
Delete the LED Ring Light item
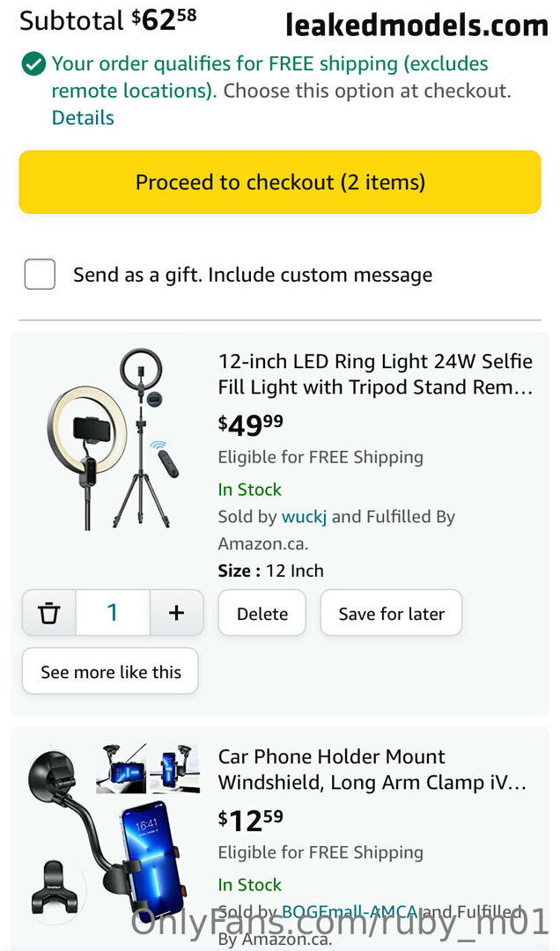(262, 614)
